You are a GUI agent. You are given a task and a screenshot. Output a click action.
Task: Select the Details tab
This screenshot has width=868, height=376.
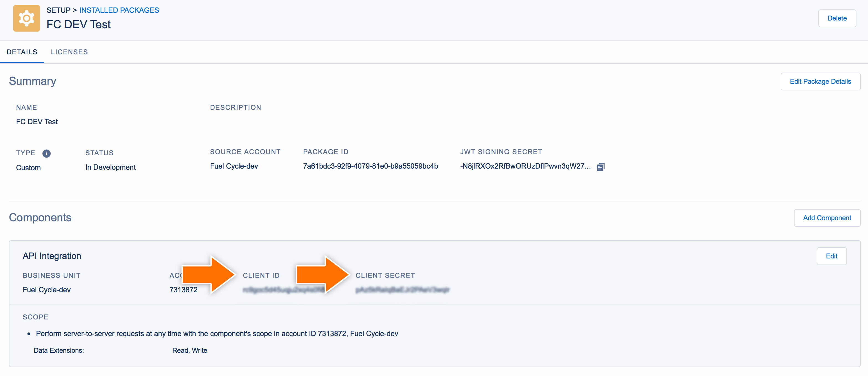22,52
